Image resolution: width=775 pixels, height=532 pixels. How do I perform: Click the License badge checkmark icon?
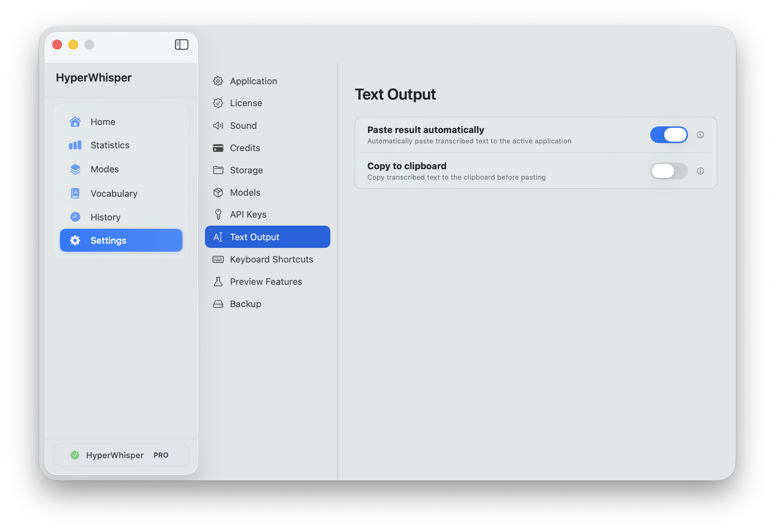(218, 103)
